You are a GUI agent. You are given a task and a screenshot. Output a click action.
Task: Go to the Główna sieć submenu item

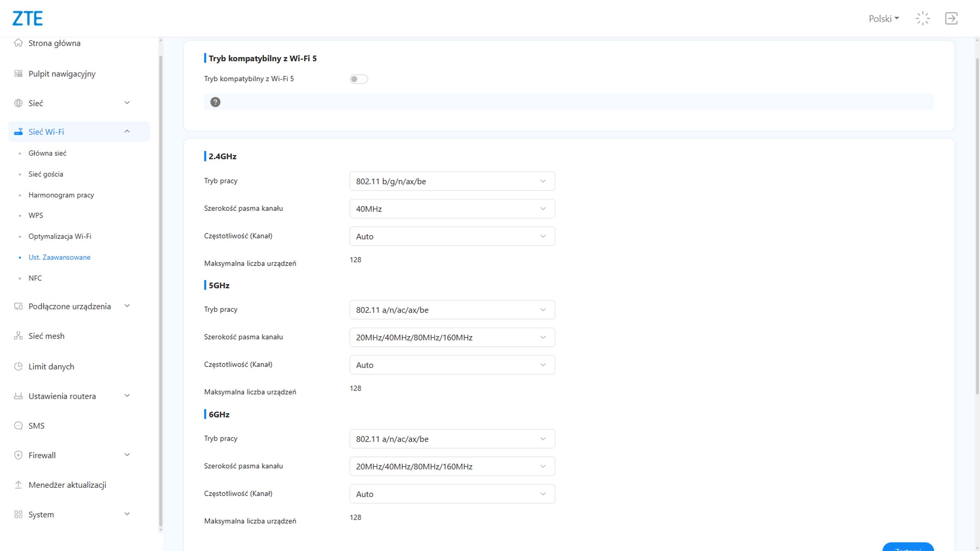tap(47, 153)
